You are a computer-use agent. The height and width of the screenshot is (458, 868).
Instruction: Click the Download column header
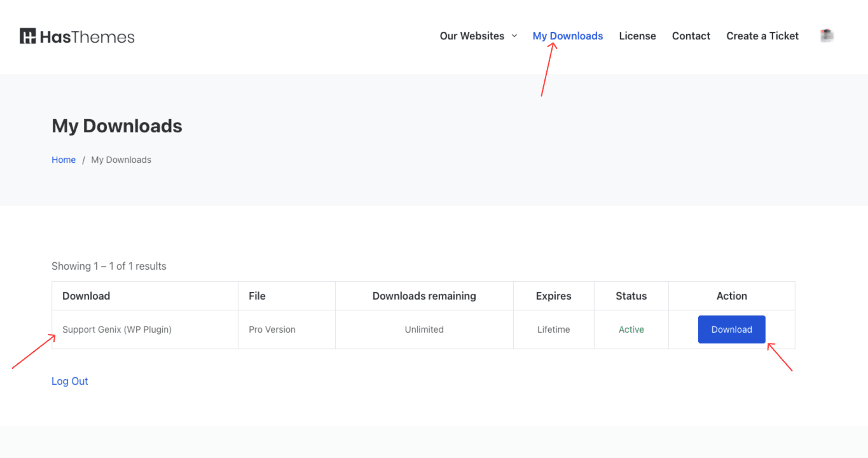coord(86,296)
